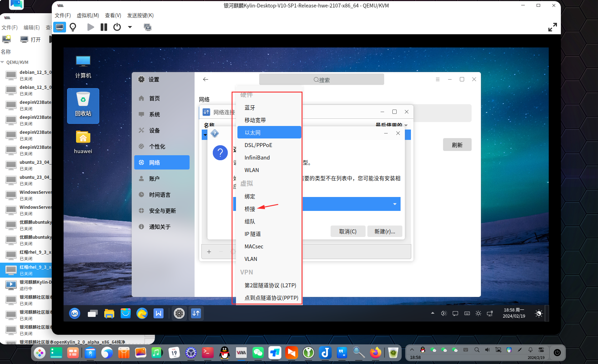Viewport: 598px width, 364px height.
Task: Choose InfiniBand from the connection type list
Action: click(x=269, y=157)
